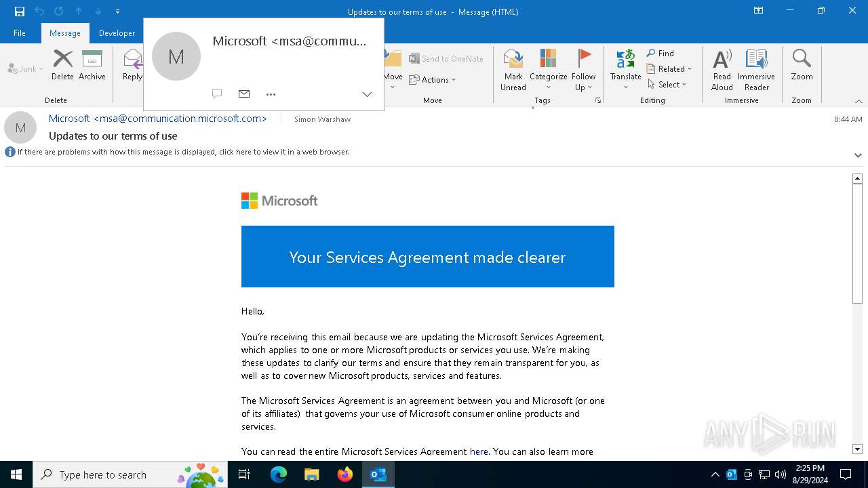This screenshot has height=488, width=868.
Task: Open Immersive Reader
Action: (757, 70)
